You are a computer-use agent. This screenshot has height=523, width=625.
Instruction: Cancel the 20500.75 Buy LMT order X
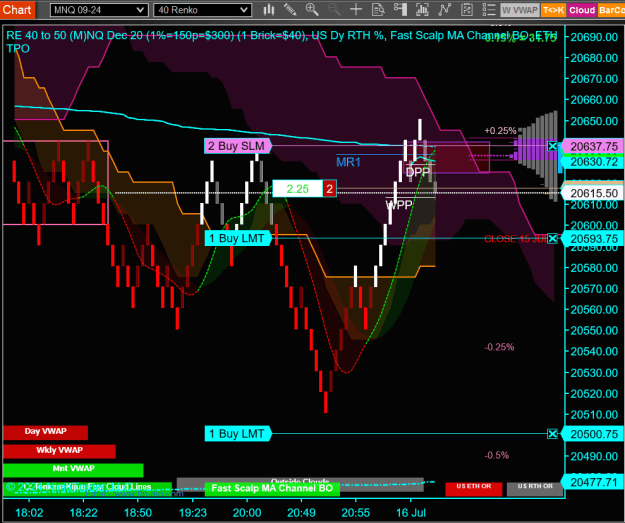(x=552, y=434)
